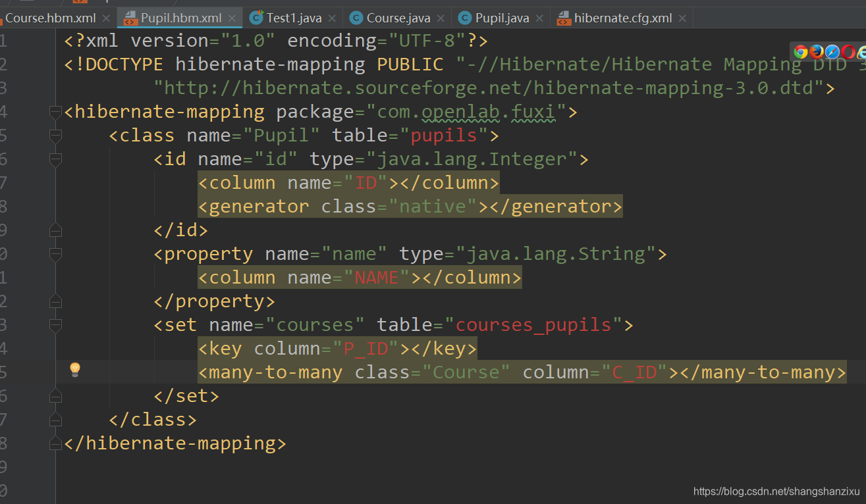The image size is (866, 504).
Task: Click "java.lang.Integer" type value
Action: pos(472,159)
